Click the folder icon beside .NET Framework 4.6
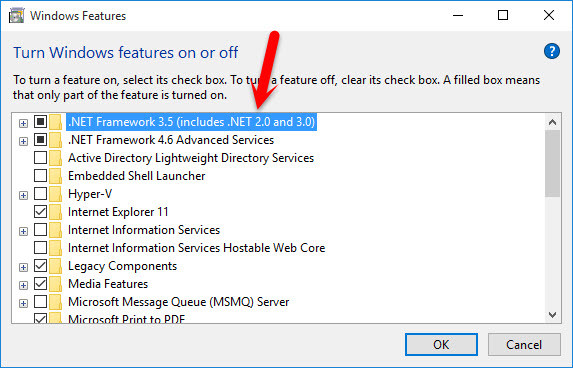573x368 pixels. click(x=56, y=140)
